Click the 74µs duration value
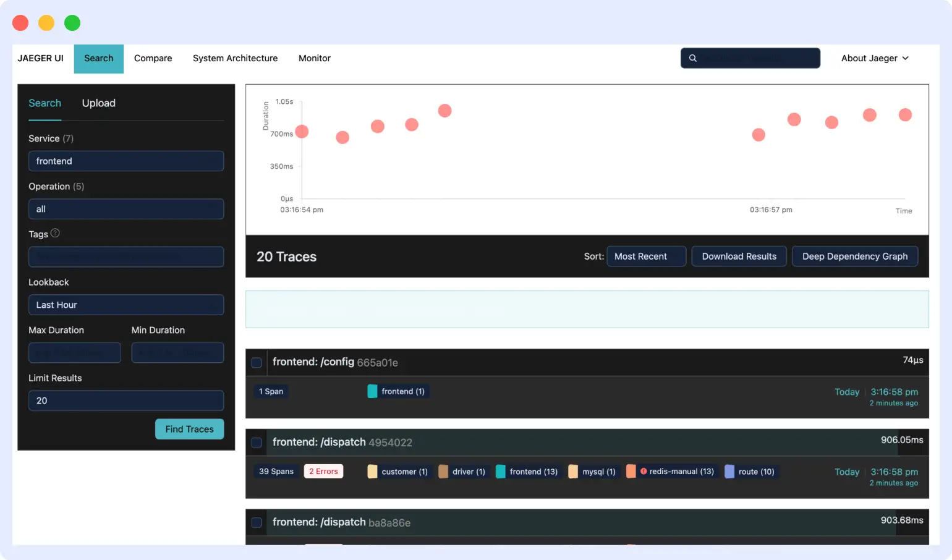Viewport: 952px width, 560px height. pos(913,360)
